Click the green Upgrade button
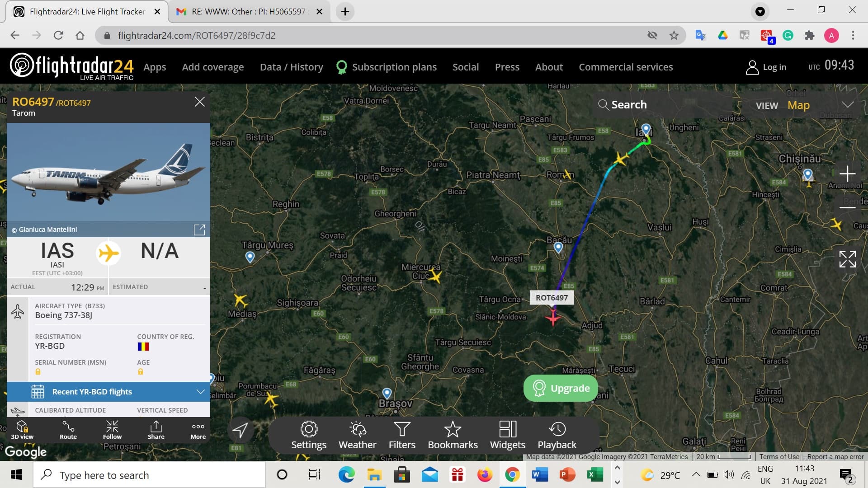Viewport: 868px width, 488px height. tap(561, 388)
